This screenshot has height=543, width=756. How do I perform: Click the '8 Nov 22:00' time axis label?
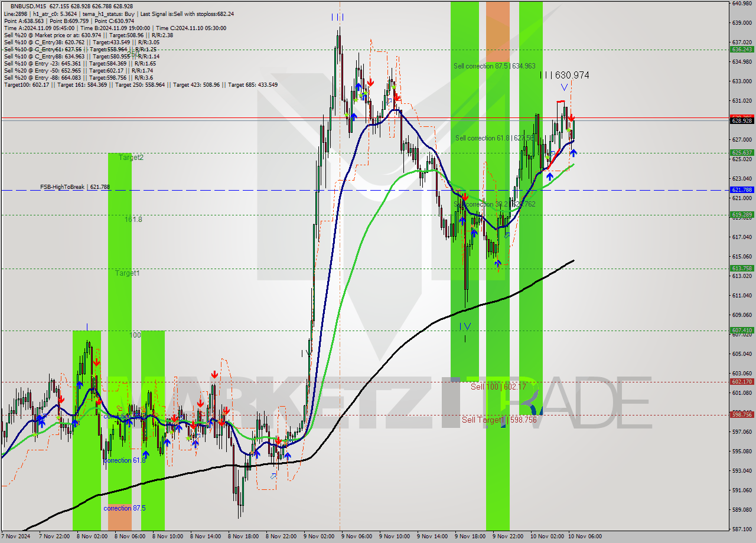(x=282, y=537)
